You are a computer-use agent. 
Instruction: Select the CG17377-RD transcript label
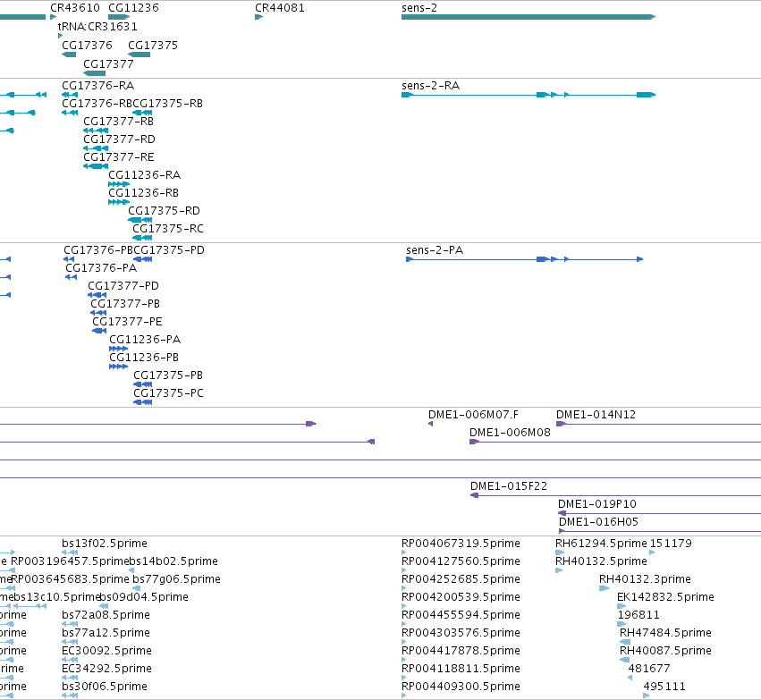[120, 139]
